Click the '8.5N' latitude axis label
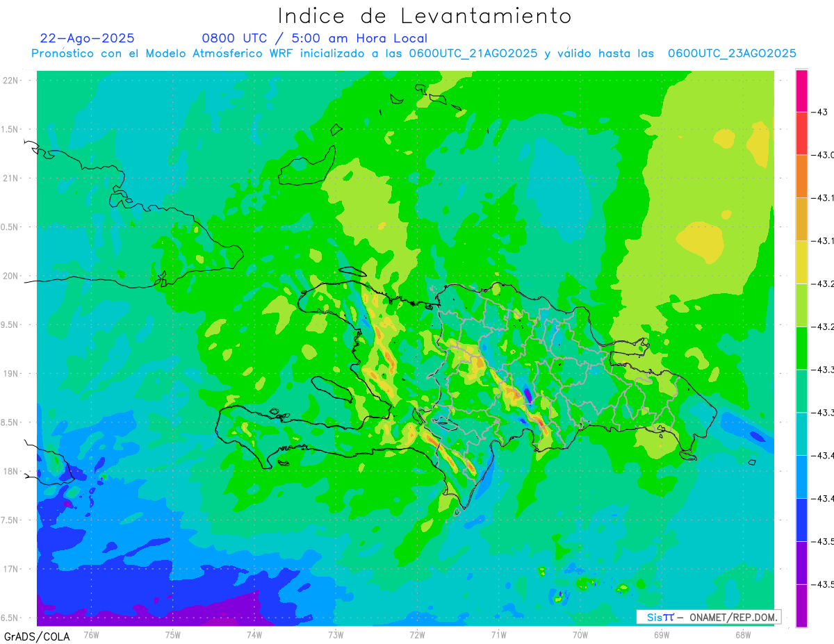834x644 pixels. tap(10, 422)
